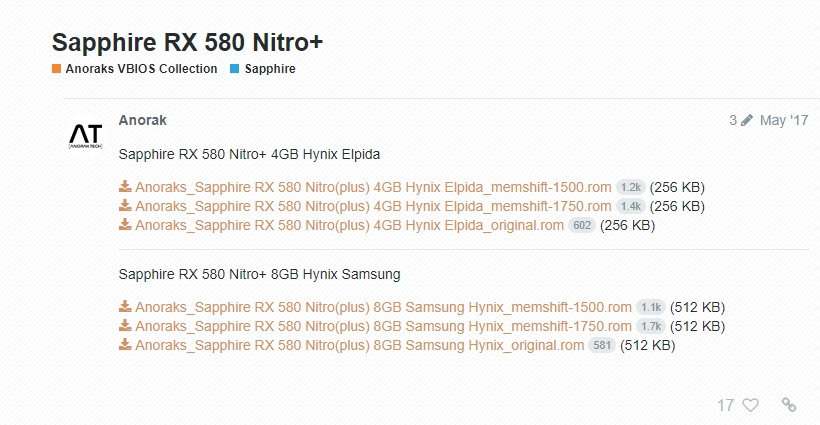Image resolution: width=820 pixels, height=425 pixels.
Task: Download 8GB Samsung Hynix memshift-1500.rom file
Action: [383, 307]
